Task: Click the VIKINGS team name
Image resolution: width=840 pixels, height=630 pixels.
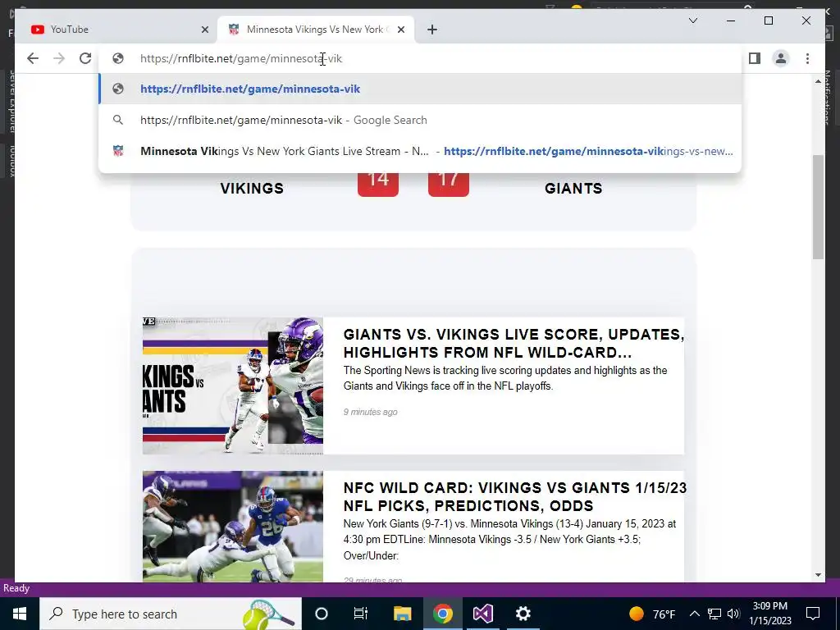Action: [252, 189]
